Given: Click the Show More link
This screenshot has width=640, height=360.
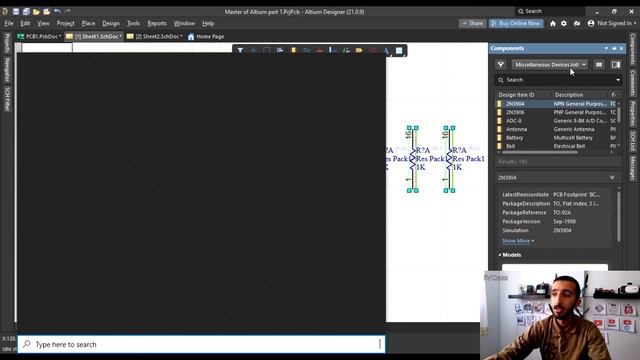Looking at the screenshot, I should 518,241.
